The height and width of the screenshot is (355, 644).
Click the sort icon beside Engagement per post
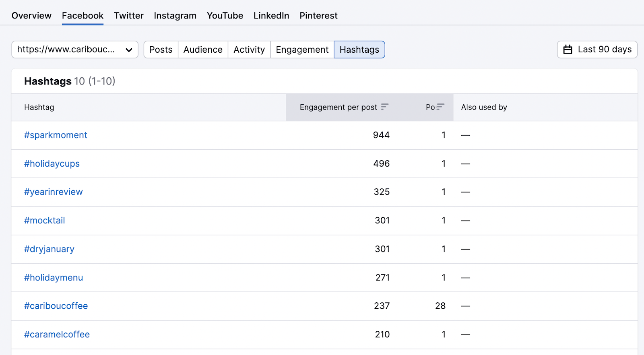[x=385, y=107]
